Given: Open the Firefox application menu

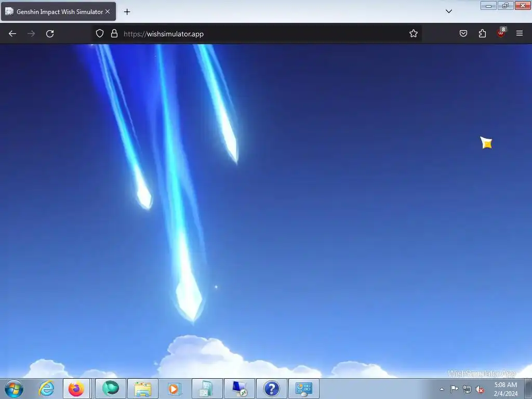Looking at the screenshot, I should 520,33.
